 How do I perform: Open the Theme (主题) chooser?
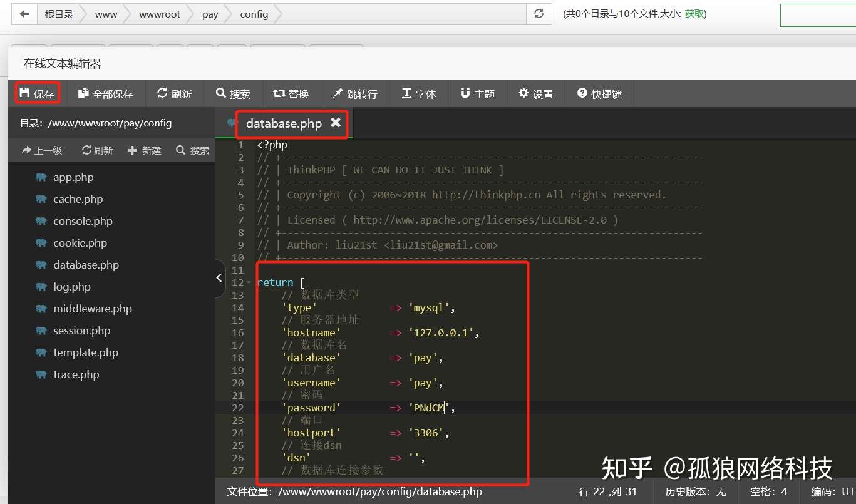pyautogui.click(x=478, y=94)
